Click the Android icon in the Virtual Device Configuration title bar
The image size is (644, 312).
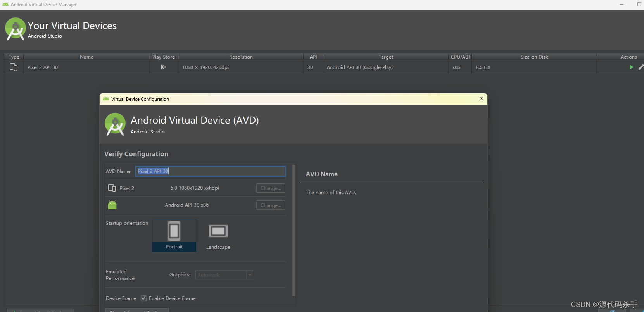pos(106,99)
